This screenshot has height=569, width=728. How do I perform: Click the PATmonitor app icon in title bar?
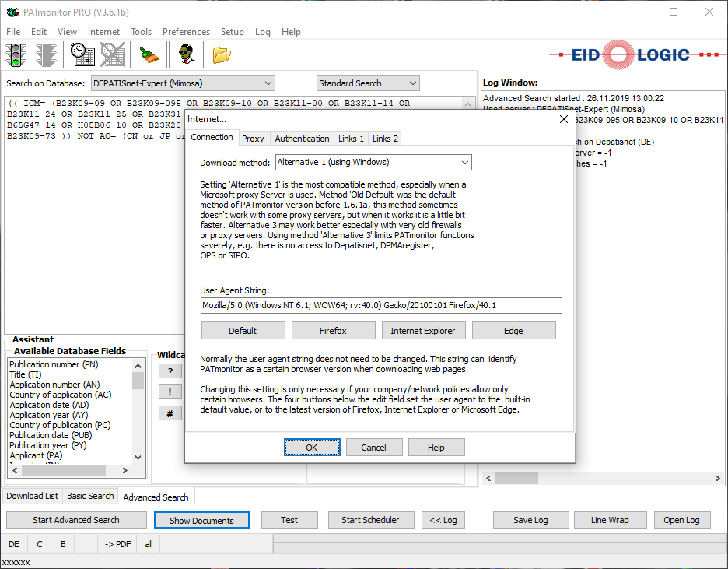pyautogui.click(x=12, y=12)
